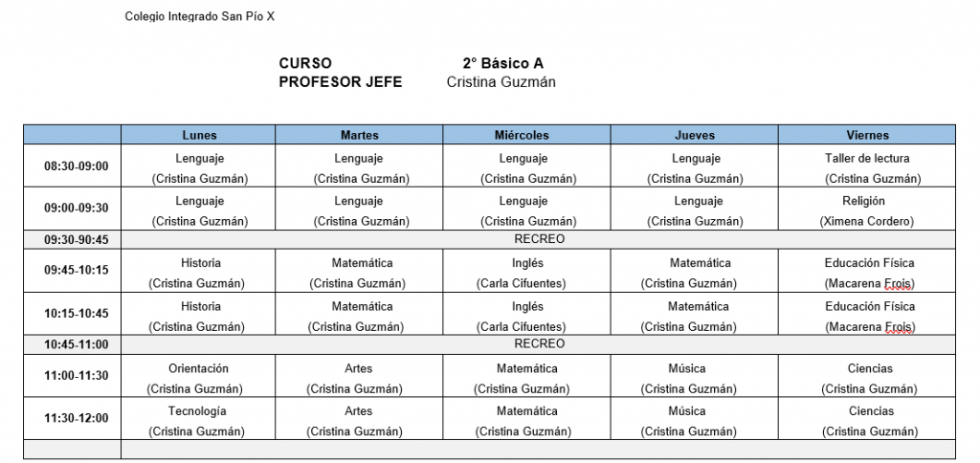The height and width of the screenshot is (463, 980).
Task: Select the Inglés cell at 10:15-10:45
Action: tap(527, 314)
